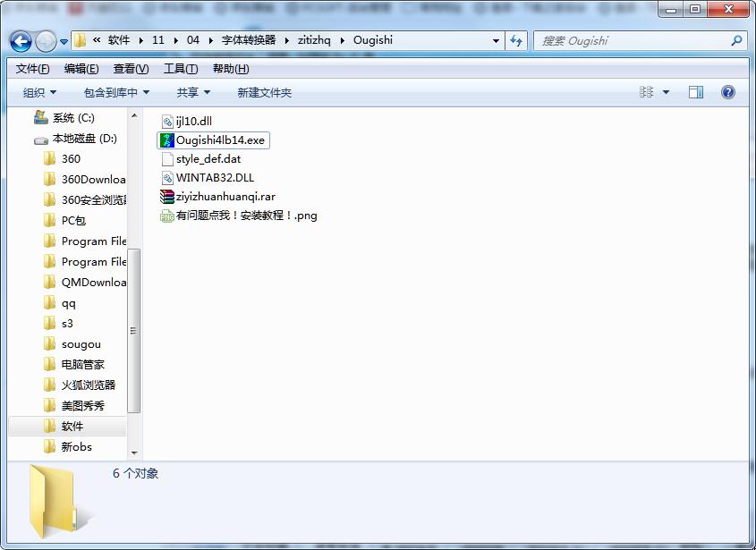Open the 文件(F) menu
This screenshot has height=550, width=756.
[32, 69]
